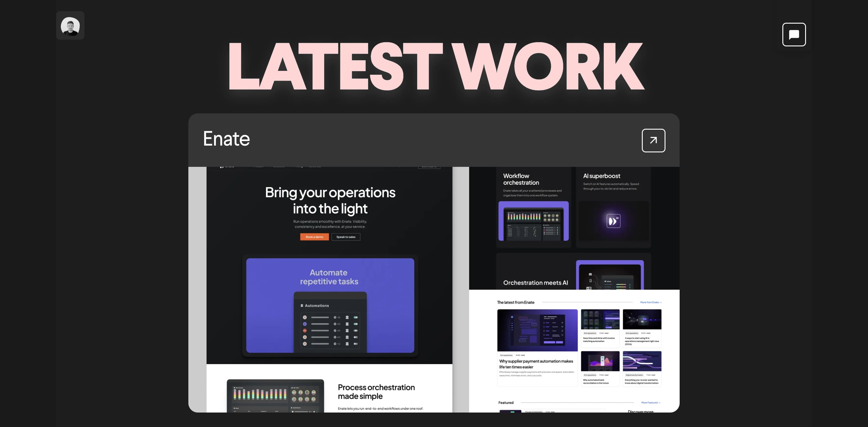Follow the More from Enate link
Viewport: 868px width, 427px height.
pos(651,302)
